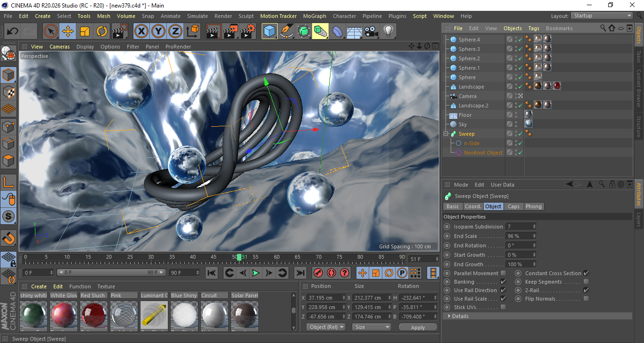
Task: Click the Position X input field
Action: click(x=326, y=298)
